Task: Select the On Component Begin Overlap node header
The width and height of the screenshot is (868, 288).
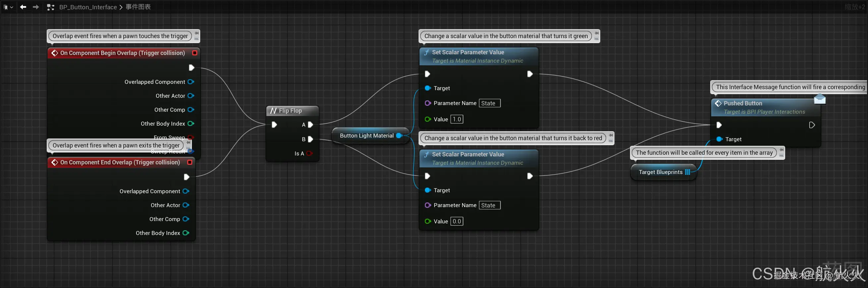Action: click(123, 53)
